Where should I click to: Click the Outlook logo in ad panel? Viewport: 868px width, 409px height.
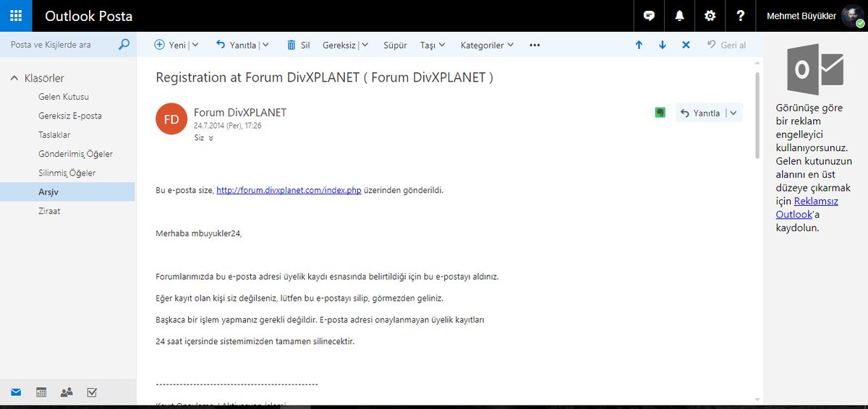[815, 70]
